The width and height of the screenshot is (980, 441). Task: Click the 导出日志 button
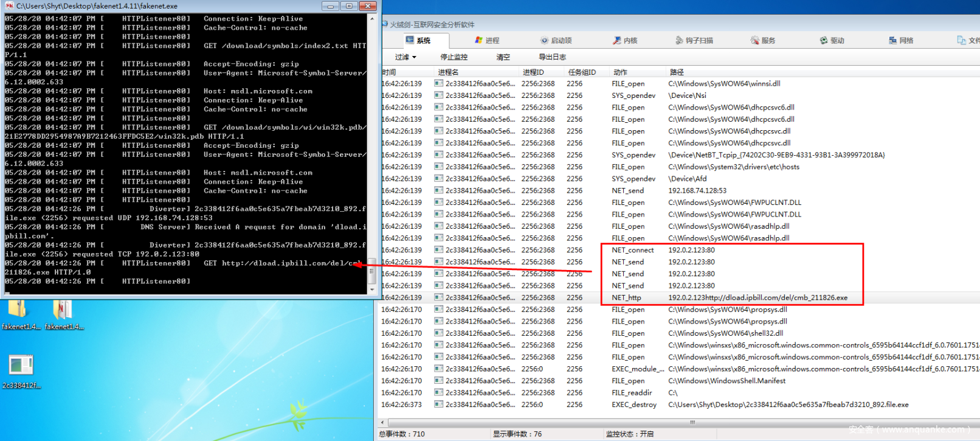[552, 57]
